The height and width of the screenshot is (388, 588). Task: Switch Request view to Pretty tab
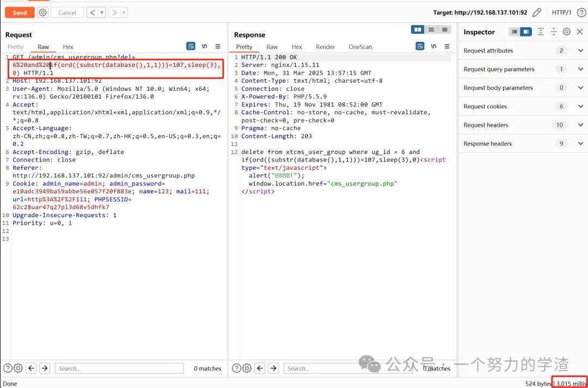click(x=15, y=47)
